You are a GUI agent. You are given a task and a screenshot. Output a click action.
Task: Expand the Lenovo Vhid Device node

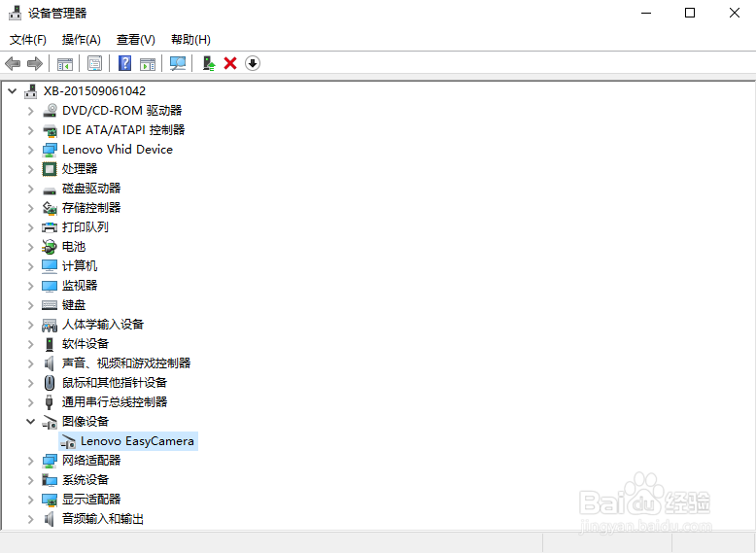(x=31, y=150)
